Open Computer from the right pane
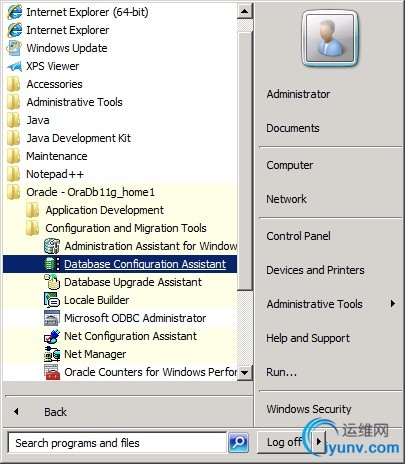Viewport: 405px width, 464px height. [290, 165]
